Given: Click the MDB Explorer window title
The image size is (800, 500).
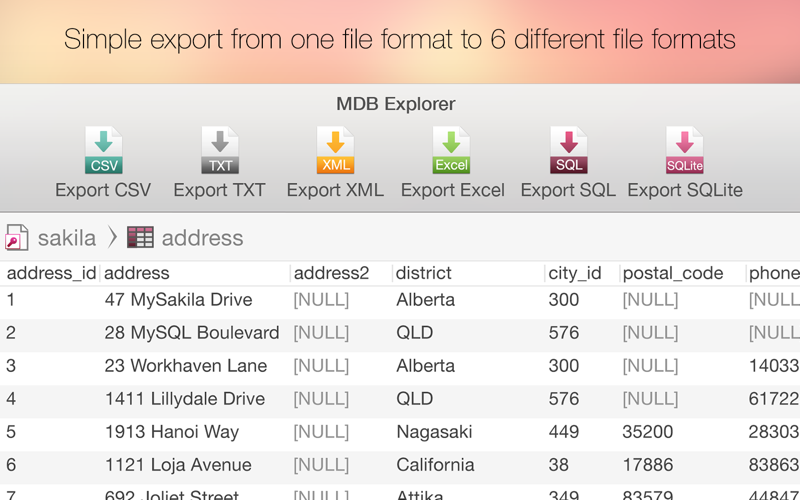Looking at the screenshot, I should [396, 104].
